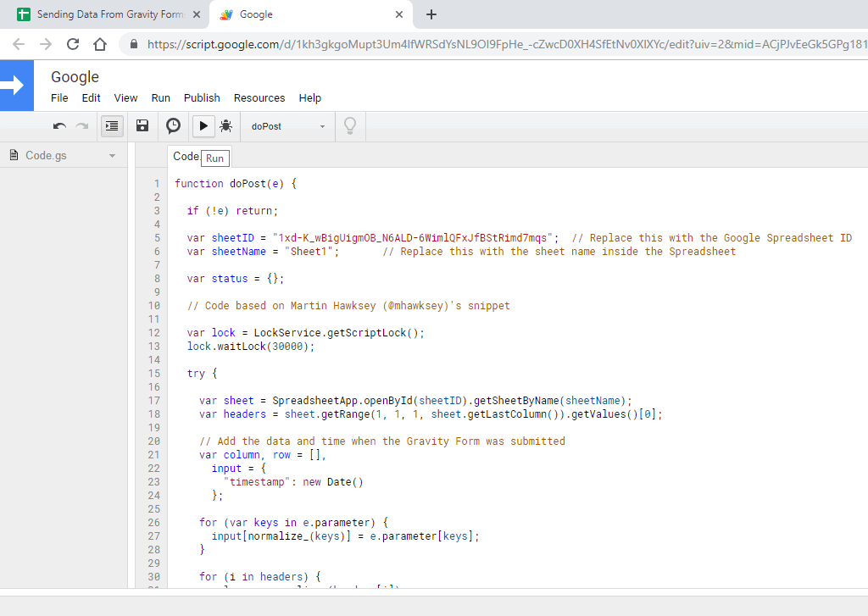Close the Sending Data From Gravity Forms tab

pyautogui.click(x=197, y=14)
